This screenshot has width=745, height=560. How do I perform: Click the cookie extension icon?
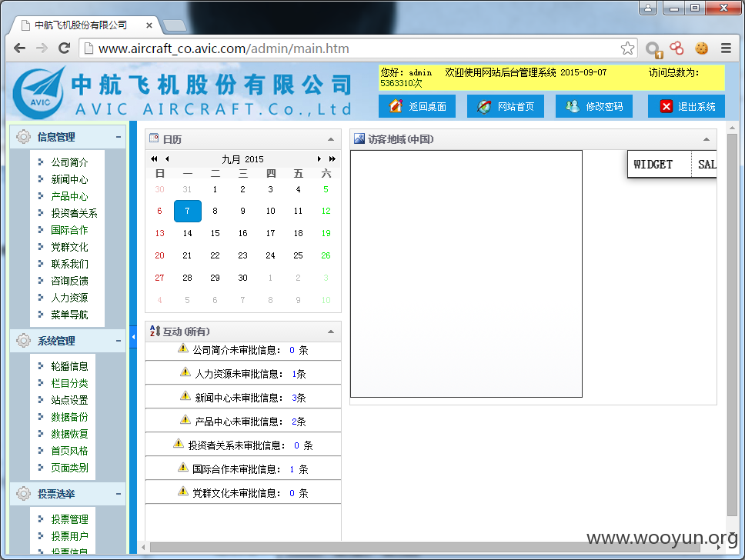(x=701, y=48)
